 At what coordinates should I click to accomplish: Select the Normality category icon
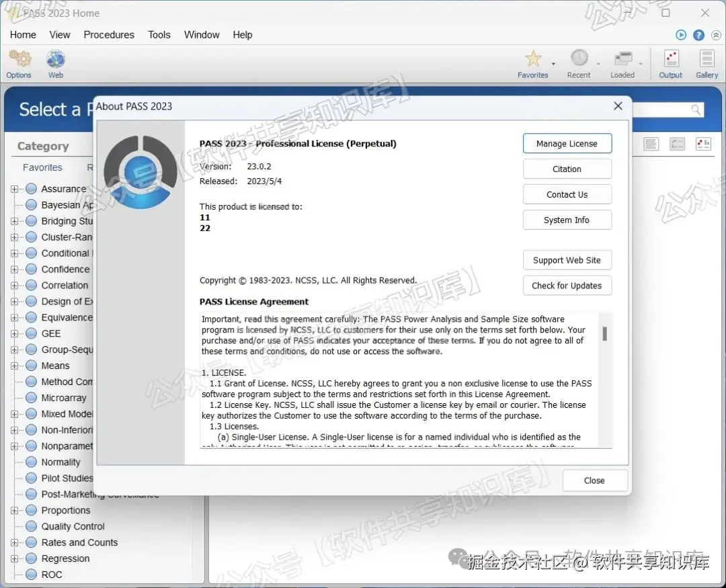tap(32, 462)
